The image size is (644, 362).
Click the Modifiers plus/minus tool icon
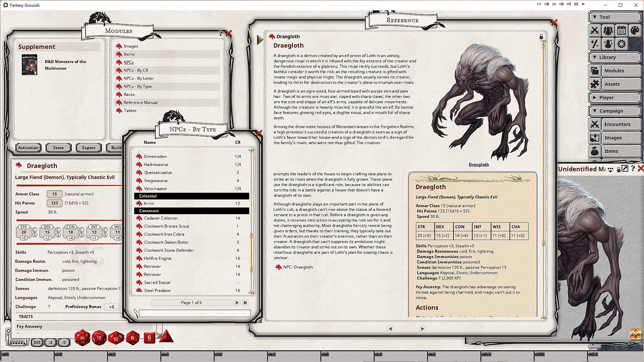[594, 44]
